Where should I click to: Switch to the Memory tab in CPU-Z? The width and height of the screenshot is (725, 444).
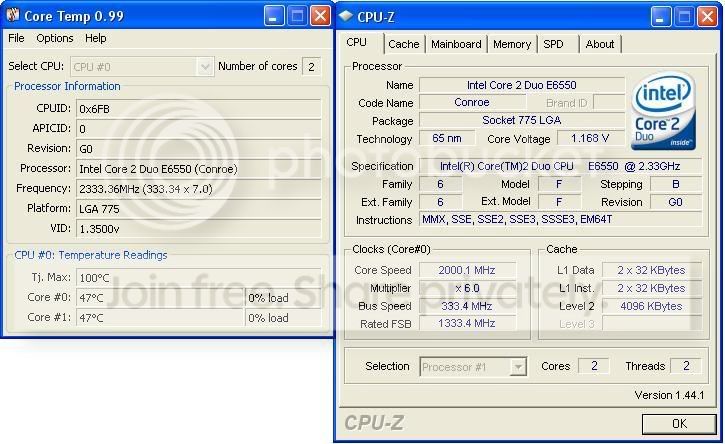(x=511, y=44)
